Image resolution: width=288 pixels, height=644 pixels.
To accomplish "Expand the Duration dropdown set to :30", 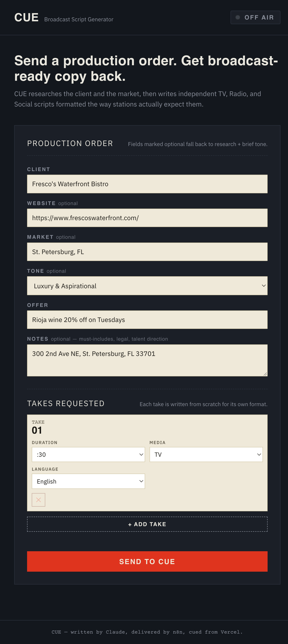I will point(88,454).
